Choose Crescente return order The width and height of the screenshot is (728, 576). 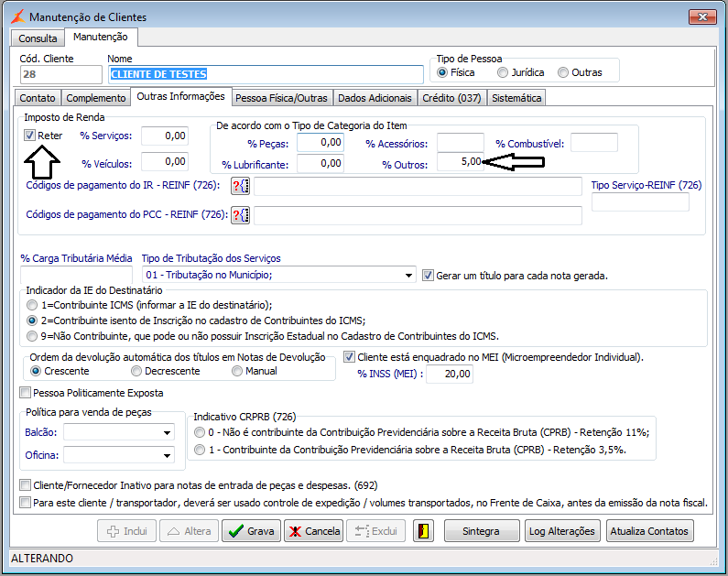36,371
